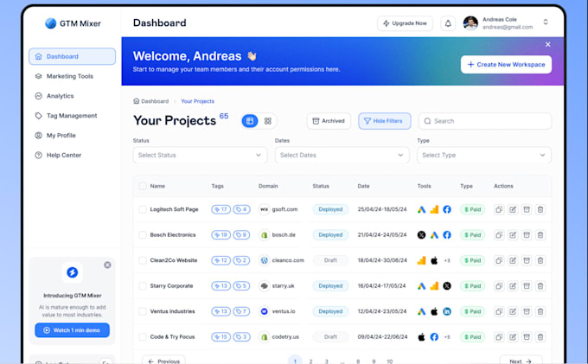Viewport: 588px width, 364px height.
Task: Click the 17 tags badge for Logitech
Action: pyautogui.click(x=220, y=209)
